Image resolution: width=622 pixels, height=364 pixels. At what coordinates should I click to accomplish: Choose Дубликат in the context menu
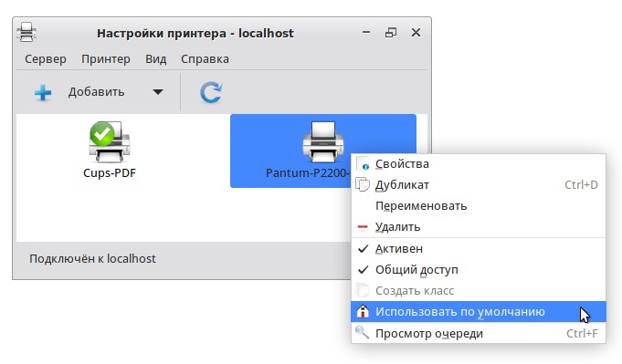coord(479,185)
